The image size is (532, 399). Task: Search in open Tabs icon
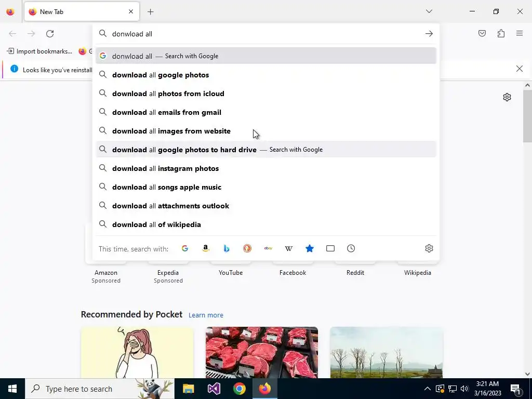point(330,248)
